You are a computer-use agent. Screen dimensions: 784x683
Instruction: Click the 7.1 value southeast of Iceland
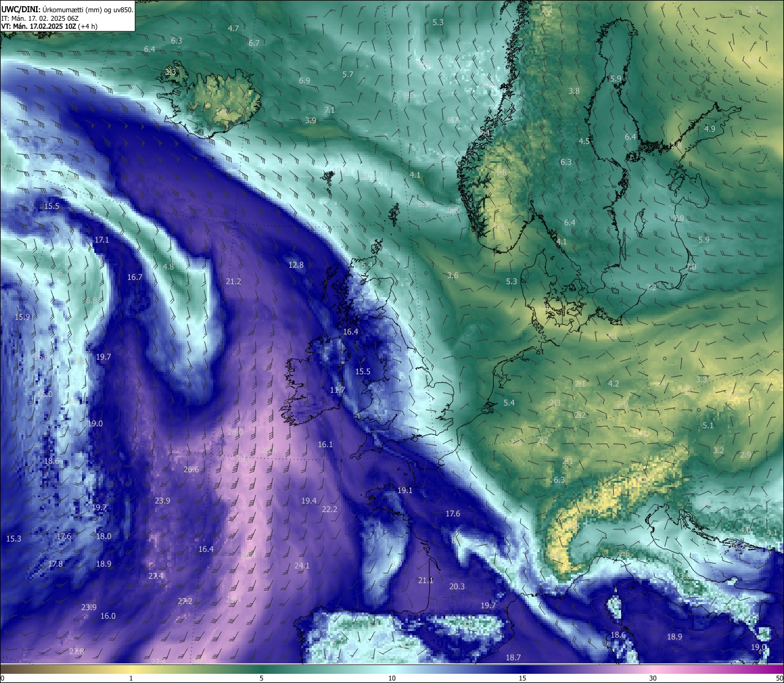tap(330, 110)
